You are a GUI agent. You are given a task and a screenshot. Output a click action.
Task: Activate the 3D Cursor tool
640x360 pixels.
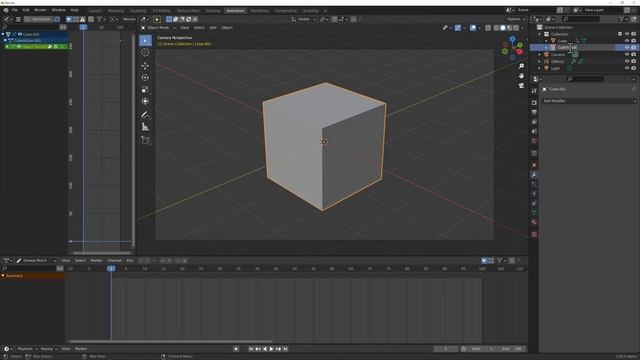145,53
